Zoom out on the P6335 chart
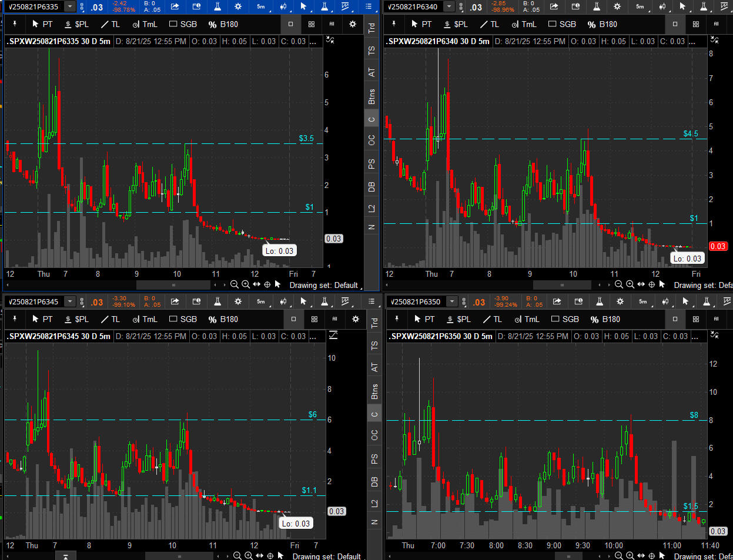 (235, 284)
